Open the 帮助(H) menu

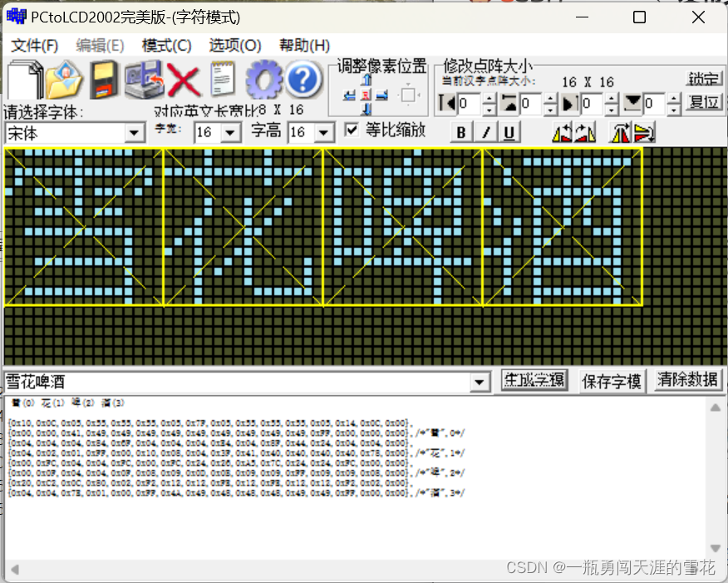[x=304, y=46]
